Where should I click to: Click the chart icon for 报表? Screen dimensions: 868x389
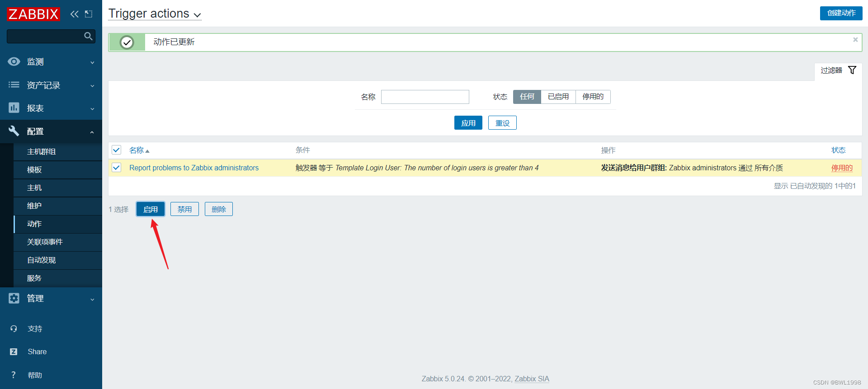point(14,108)
